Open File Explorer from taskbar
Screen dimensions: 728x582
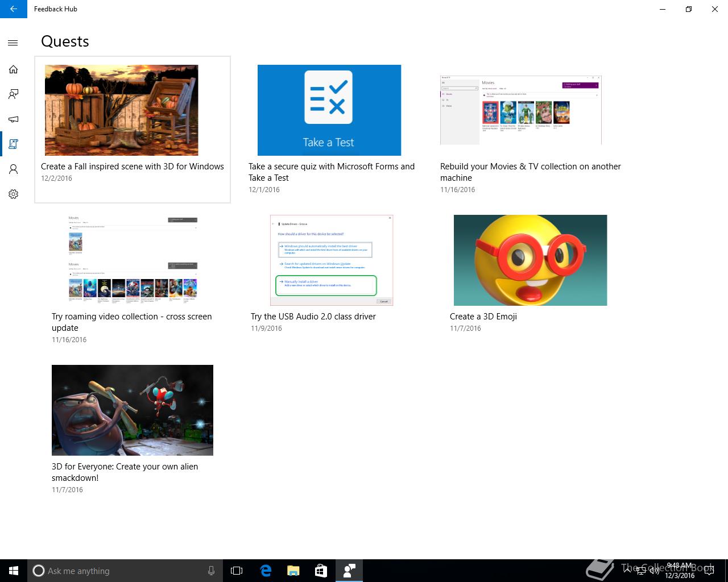293,571
